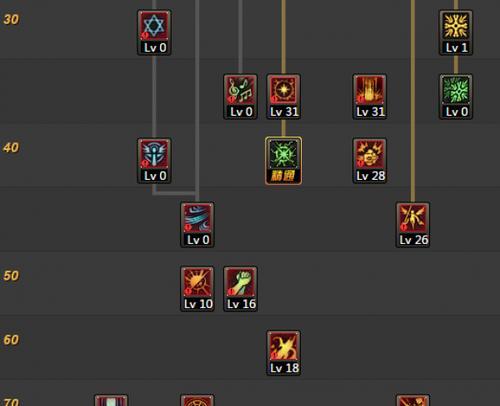500x406 pixels.
Task: Select the music notes skill icon
Action: point(240,97)
